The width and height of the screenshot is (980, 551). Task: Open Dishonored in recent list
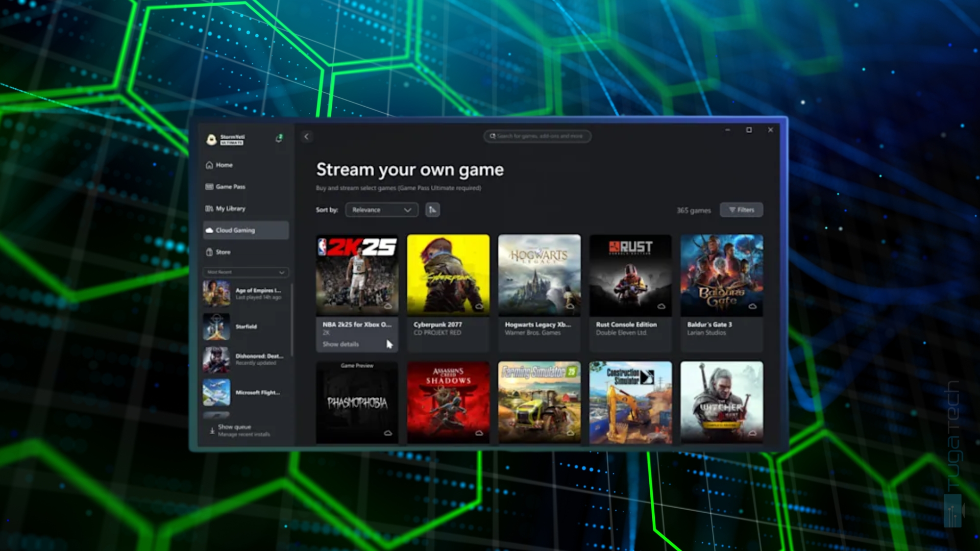coord(246,360)
